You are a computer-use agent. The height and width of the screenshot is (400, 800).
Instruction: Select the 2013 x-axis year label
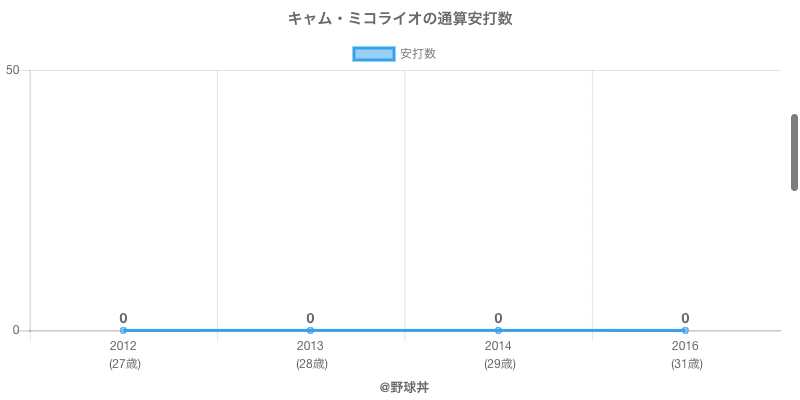(310, 346)
